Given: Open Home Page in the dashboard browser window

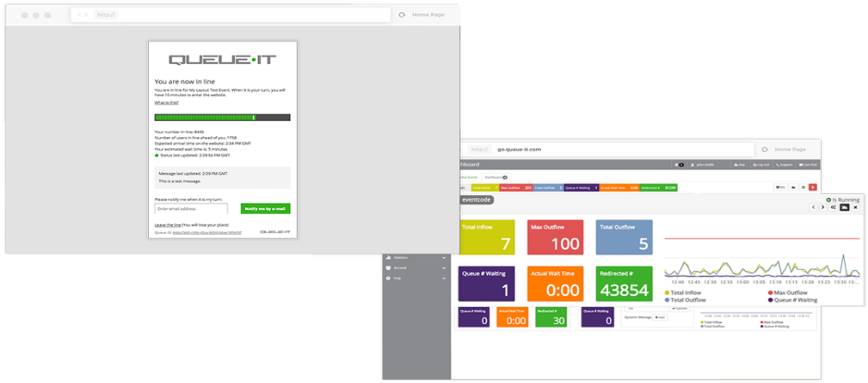Looking at the screenshot, I should tap(790, 150).
